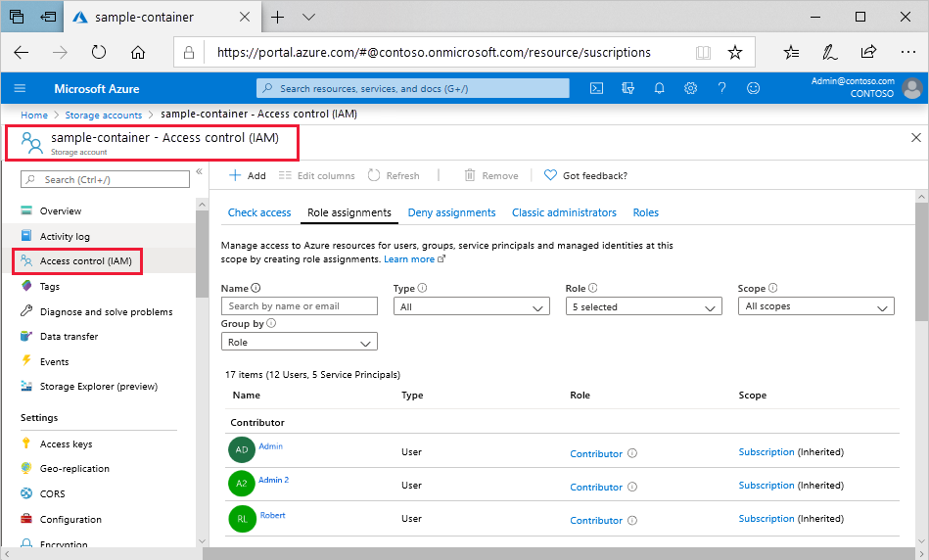Click Remove in the toolbar
The width and height of the screenshot is (929, 560).
(x=491, y=175)
